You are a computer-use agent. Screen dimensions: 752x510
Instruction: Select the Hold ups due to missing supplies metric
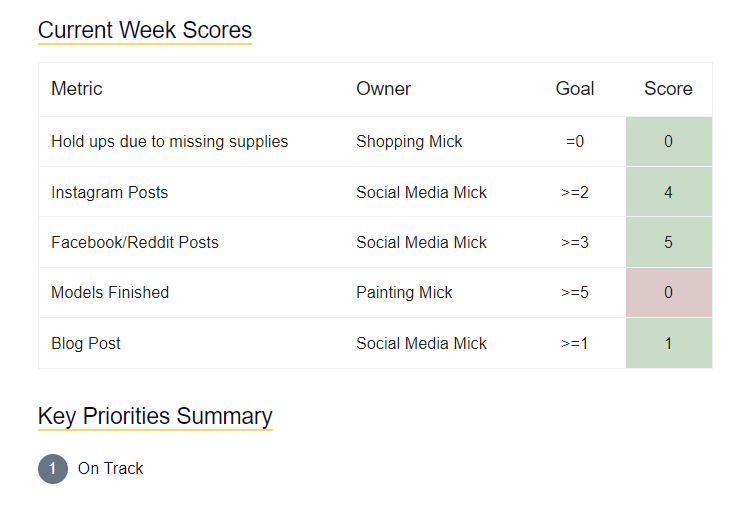(169, 142)
